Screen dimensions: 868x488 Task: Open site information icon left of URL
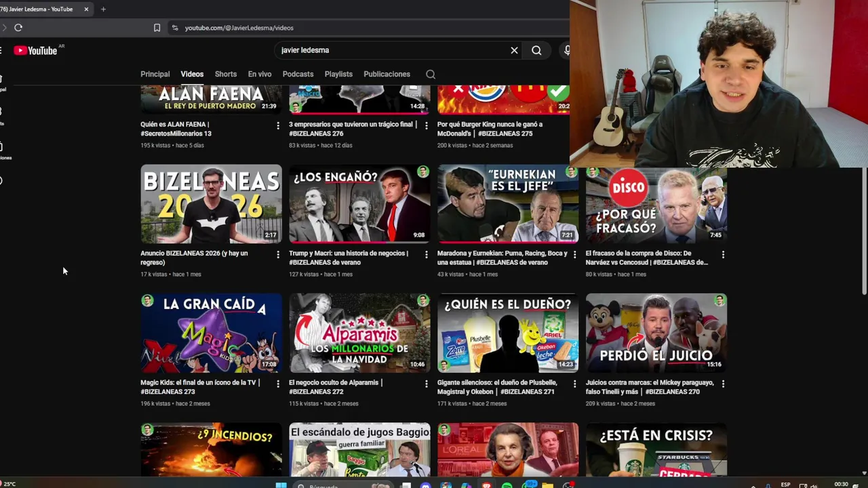(174, 28)
